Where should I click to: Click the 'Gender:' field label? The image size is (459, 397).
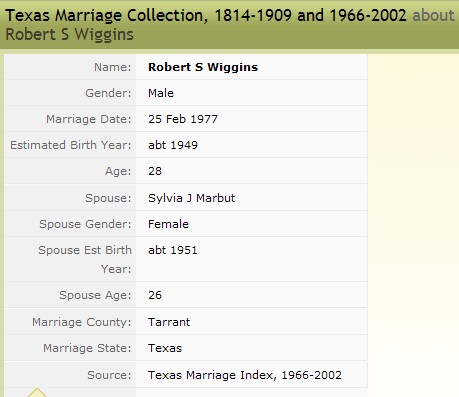[x=108, y=93]
